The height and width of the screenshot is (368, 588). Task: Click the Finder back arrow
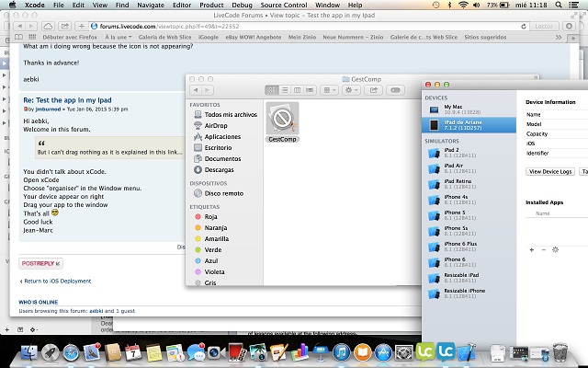(197, 90)
